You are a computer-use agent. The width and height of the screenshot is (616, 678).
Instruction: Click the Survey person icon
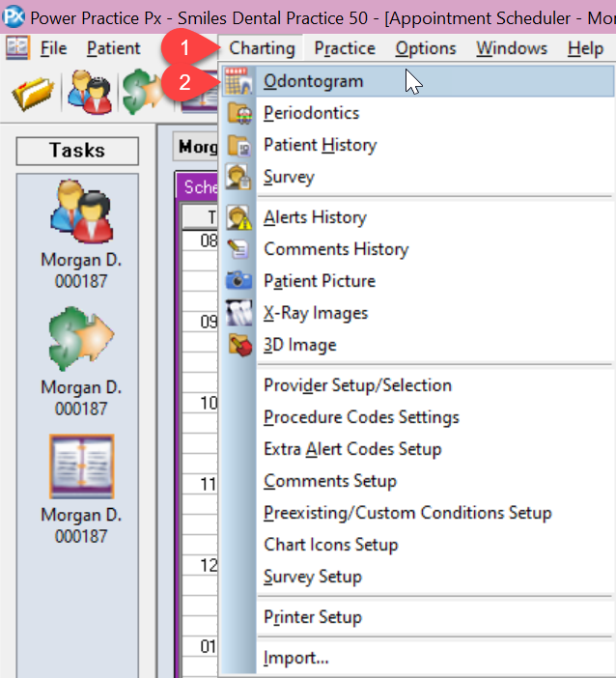(238, 177)
